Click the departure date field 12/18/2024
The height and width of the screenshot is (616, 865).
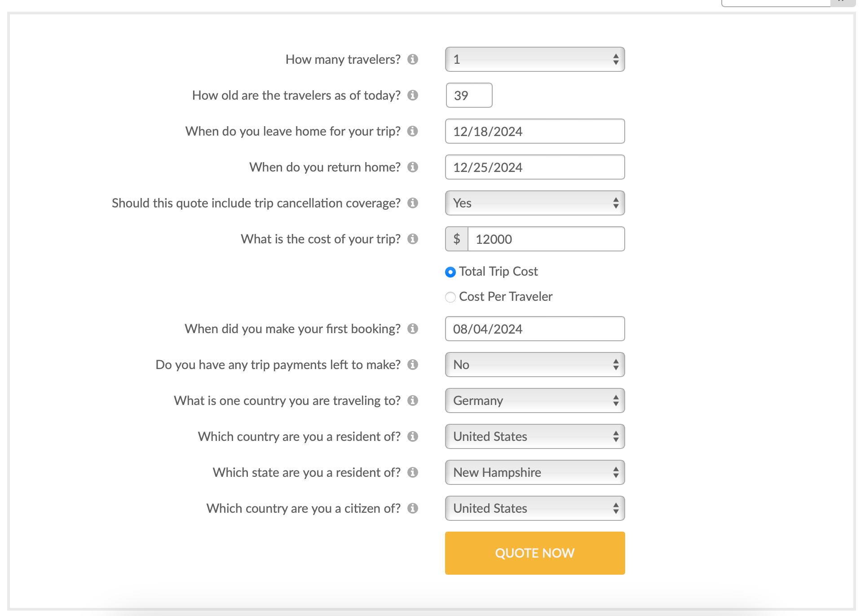[534, 131]
